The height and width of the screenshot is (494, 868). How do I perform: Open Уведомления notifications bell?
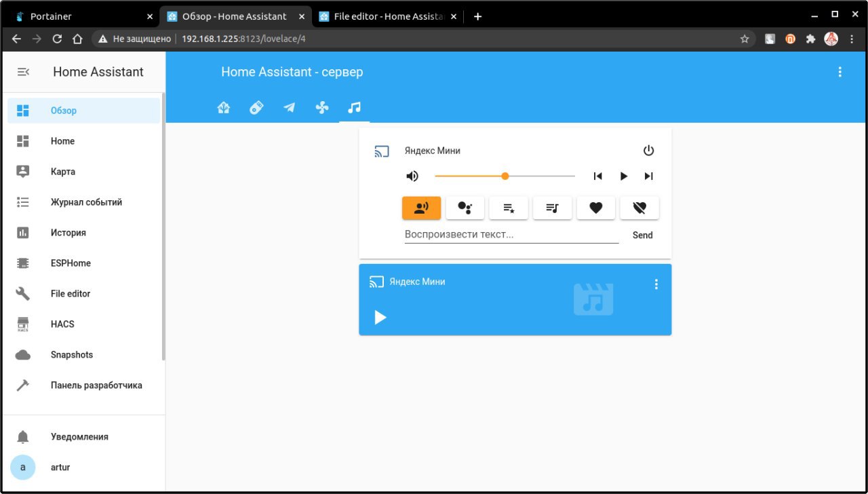point(84,437)
